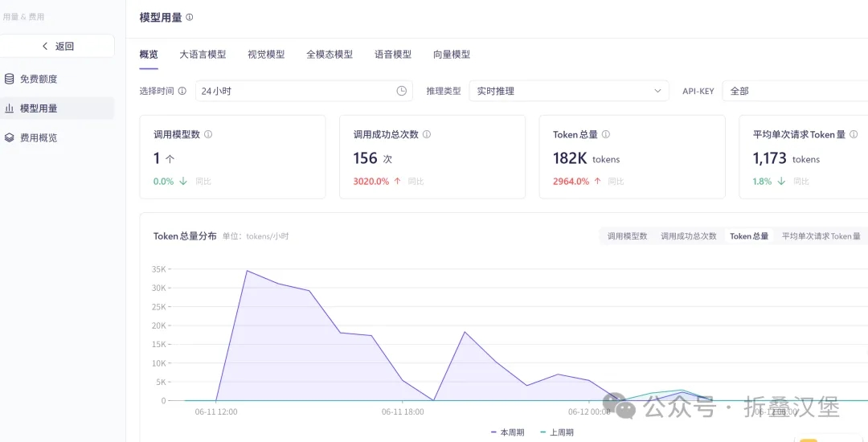Open the 24小时 time range selector
This screenshot has width=868, height=442.
[304, 91]
